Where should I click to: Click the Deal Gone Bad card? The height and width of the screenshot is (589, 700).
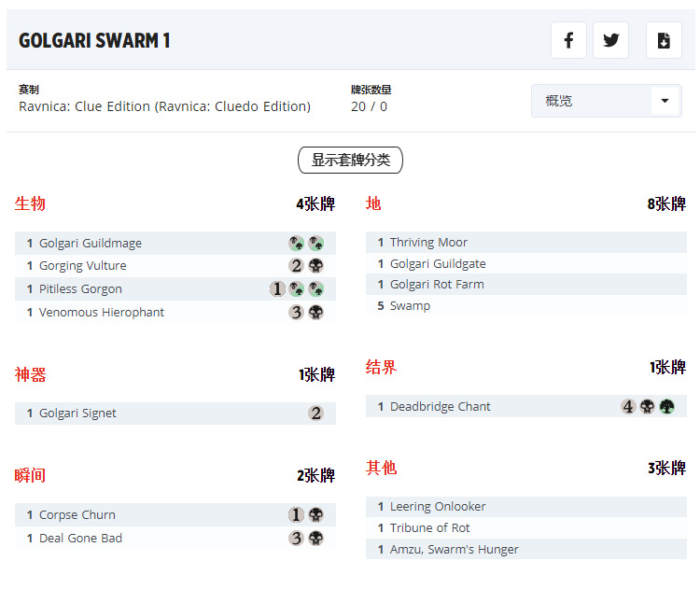click(80, 538)
